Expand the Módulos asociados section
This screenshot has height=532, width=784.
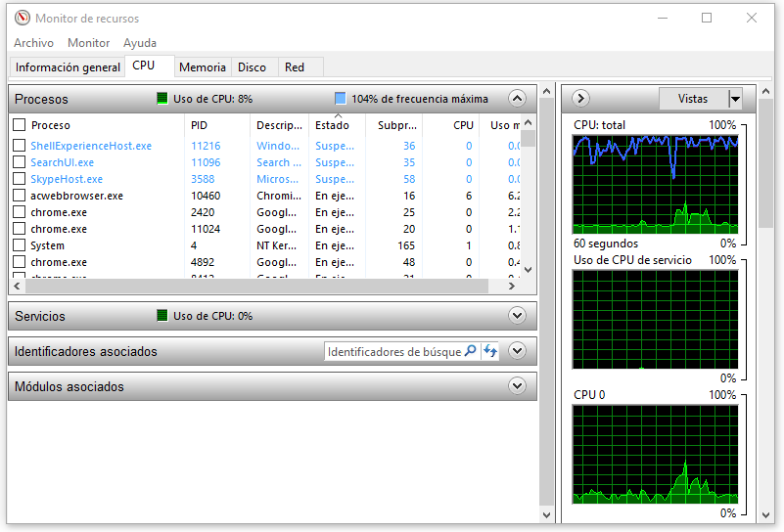517,386
